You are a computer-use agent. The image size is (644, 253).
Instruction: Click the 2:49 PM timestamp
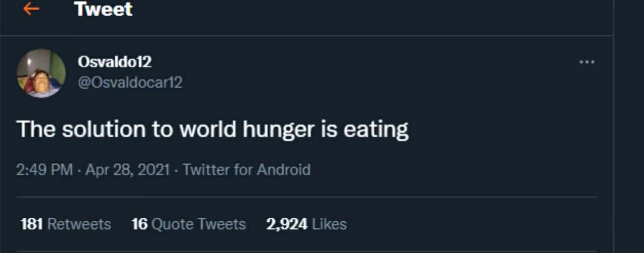(44, 169)
